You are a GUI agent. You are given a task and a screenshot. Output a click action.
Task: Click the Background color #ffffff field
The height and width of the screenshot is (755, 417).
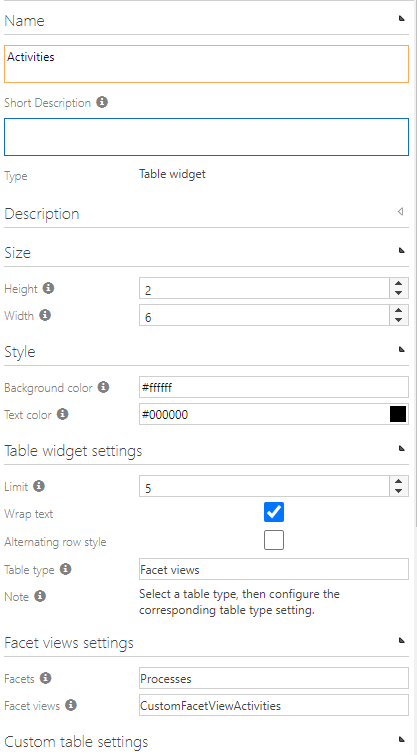coord(274,388)
